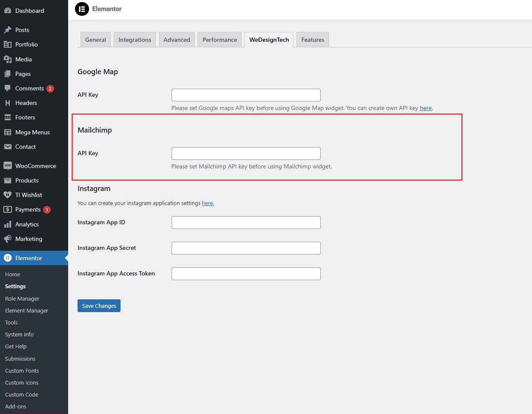Focus the Mailchimp API Key field

246,153
